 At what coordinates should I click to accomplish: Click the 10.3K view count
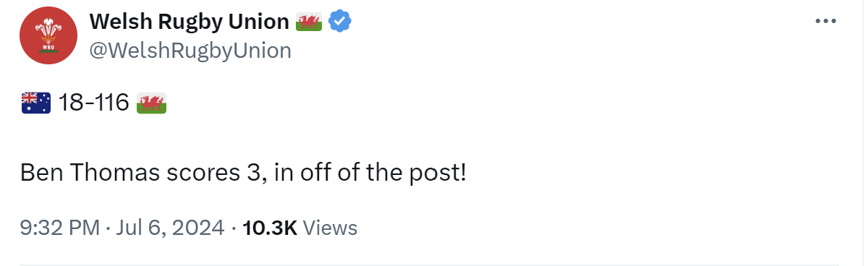click(x=270, y=228)
